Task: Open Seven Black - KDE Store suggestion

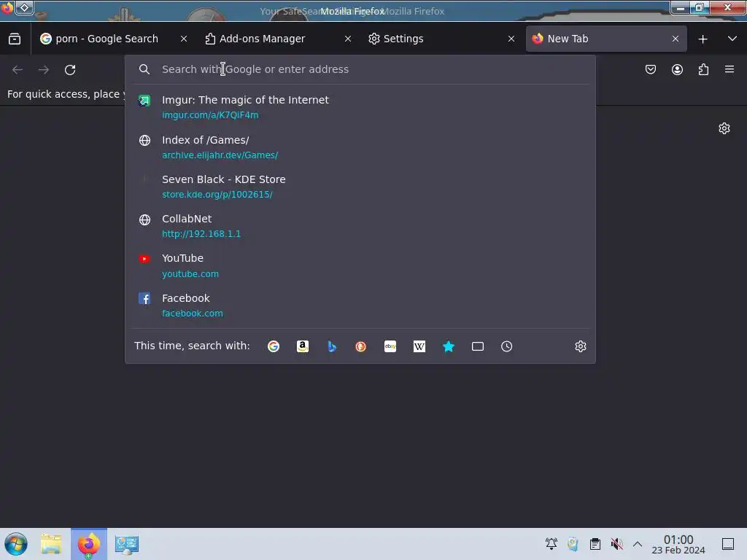Action: pos(360,187)
